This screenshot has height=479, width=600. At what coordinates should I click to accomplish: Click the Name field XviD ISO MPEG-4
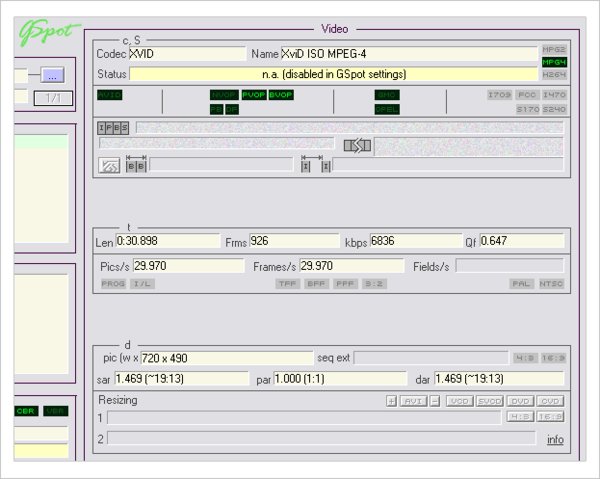(x=409, y=54)
